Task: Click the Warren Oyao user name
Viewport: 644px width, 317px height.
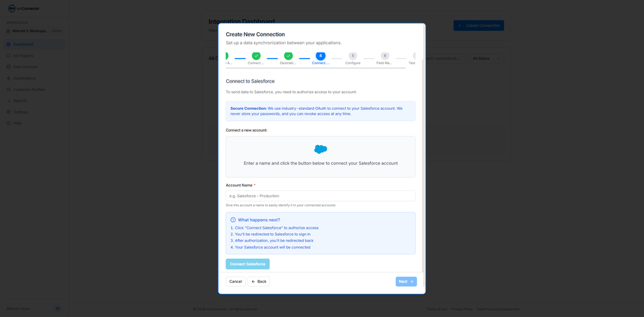Action: click(18, 309)
